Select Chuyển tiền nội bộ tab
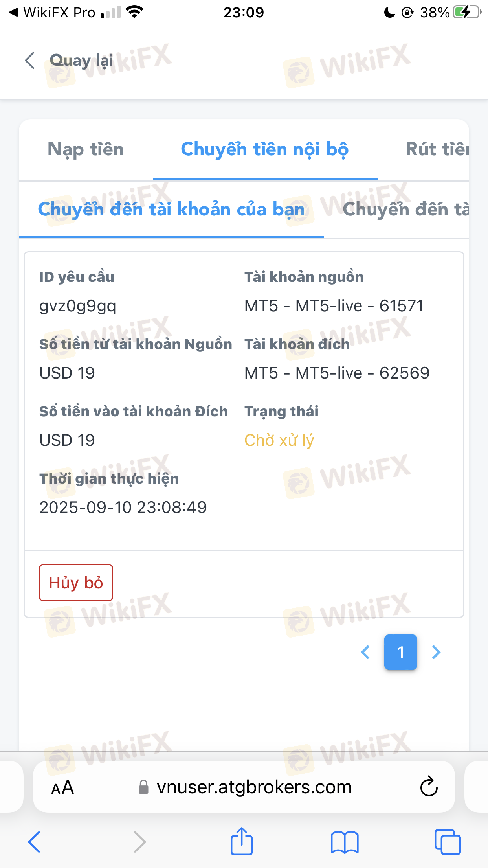 (265, 149)
